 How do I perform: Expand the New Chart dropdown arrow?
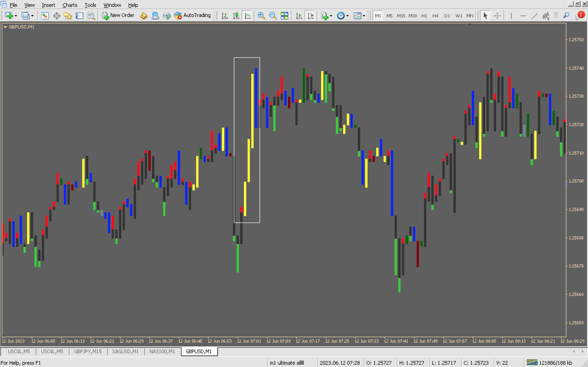coord(16,16)
